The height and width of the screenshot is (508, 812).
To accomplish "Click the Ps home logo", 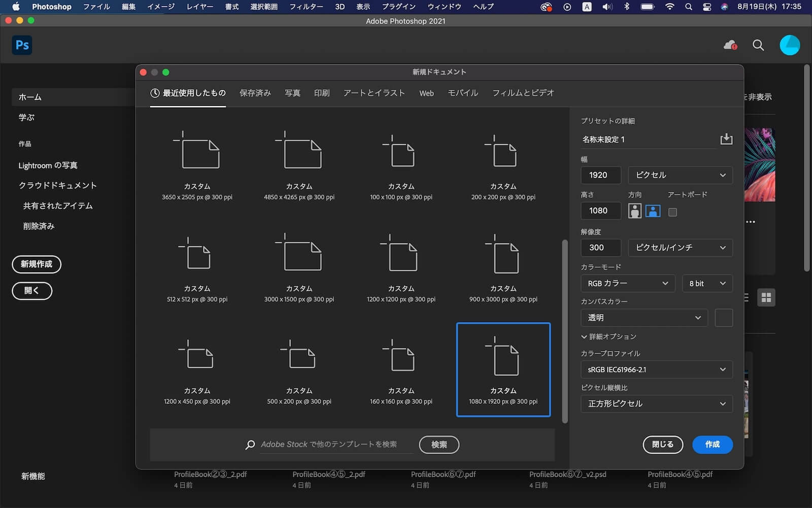I will click(22, 45).
